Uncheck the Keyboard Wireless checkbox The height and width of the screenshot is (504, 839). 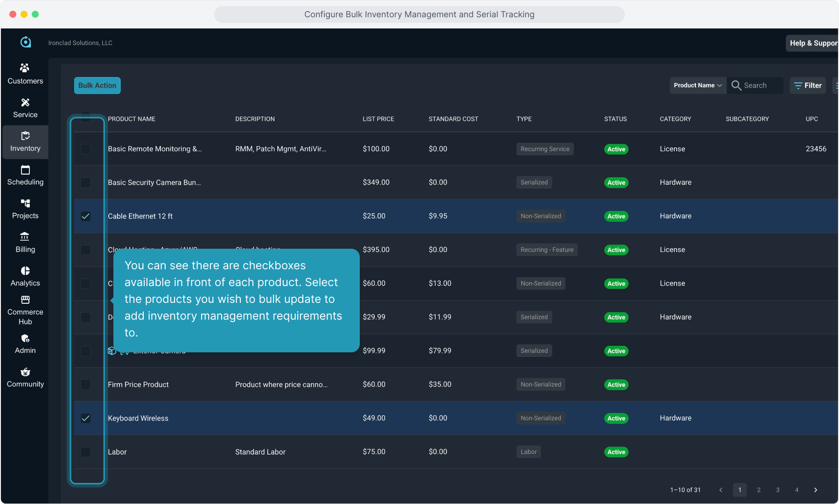pos(85,418)
